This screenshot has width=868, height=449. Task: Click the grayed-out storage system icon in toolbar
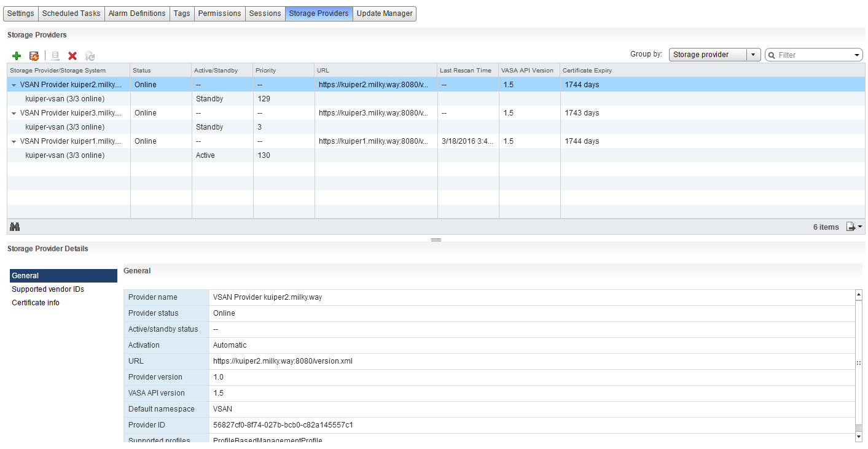point(55,56)
